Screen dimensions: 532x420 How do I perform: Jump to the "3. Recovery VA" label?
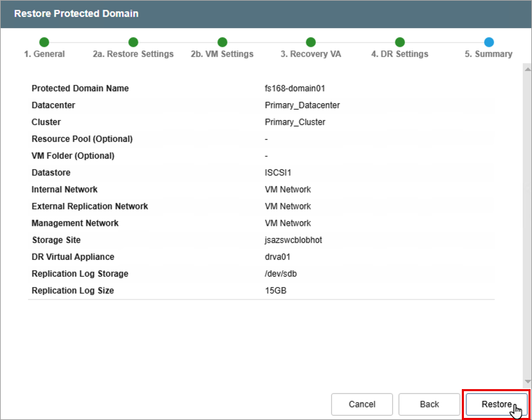tap(311, 54)
